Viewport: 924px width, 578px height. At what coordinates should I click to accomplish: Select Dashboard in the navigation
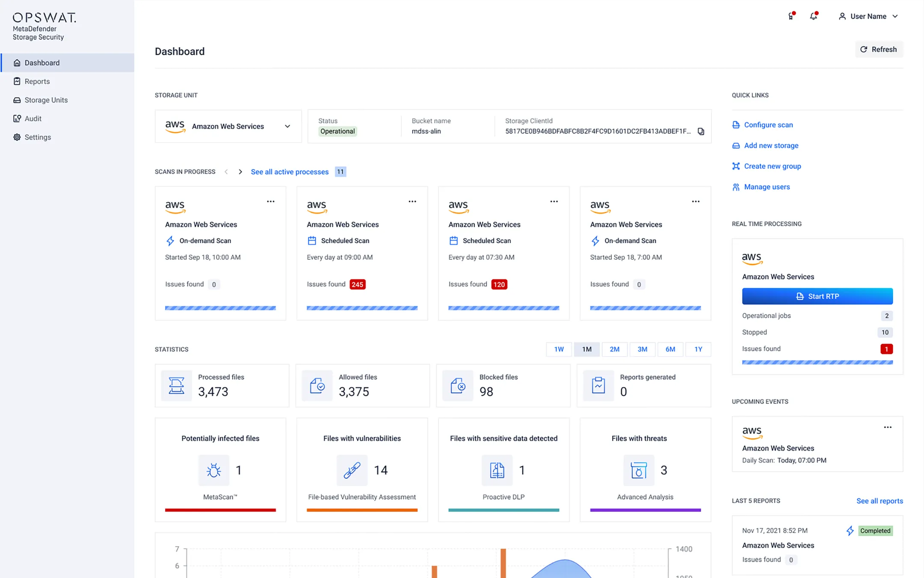point(42,63)
